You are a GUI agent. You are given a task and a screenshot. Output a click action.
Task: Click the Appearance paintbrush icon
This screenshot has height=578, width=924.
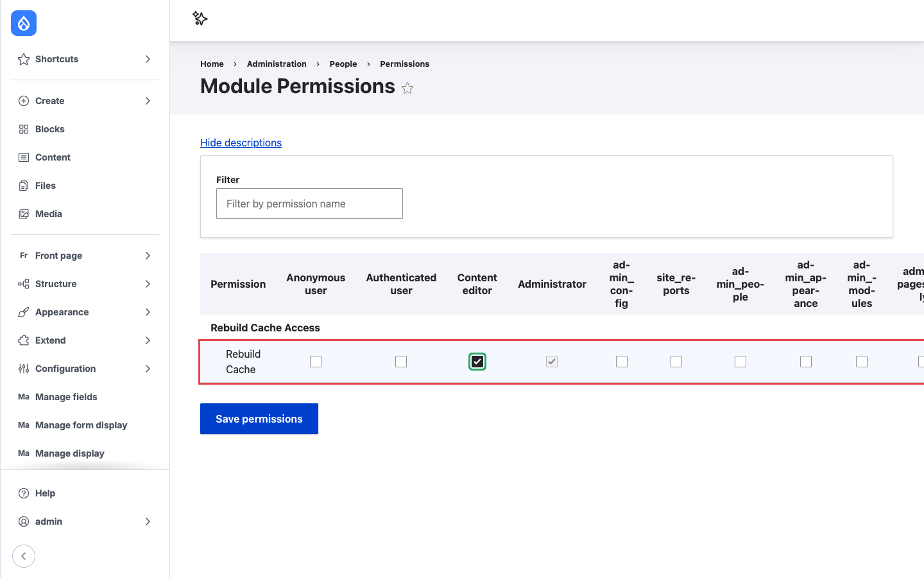[x=24, y=312]
